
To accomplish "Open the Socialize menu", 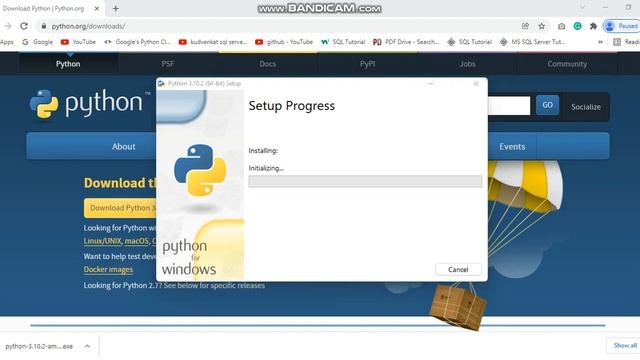I will [586, 107].
